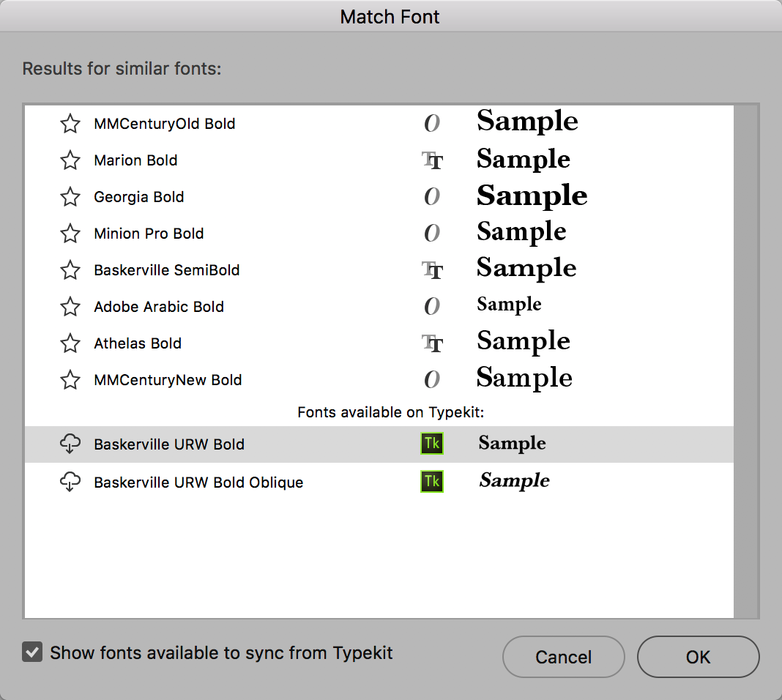Select Adobe Arabic Bold font name
This screenshot has width=782, height=700.
159,307
